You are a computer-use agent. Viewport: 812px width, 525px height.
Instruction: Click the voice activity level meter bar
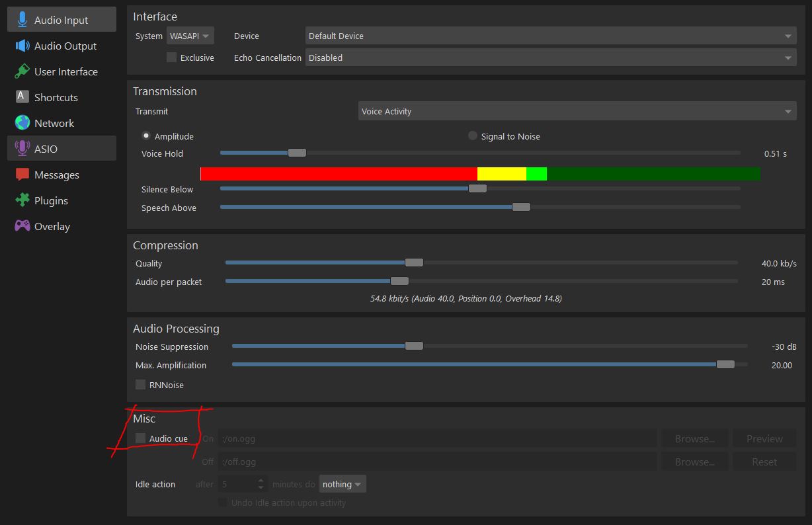[x=480, y=174]
